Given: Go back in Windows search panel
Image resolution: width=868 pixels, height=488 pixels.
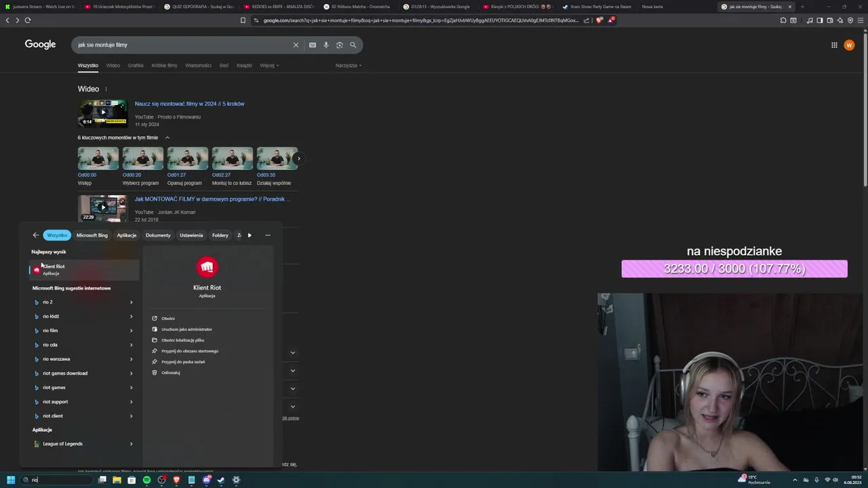Looking at the screenshot, I should click(36, 235).
